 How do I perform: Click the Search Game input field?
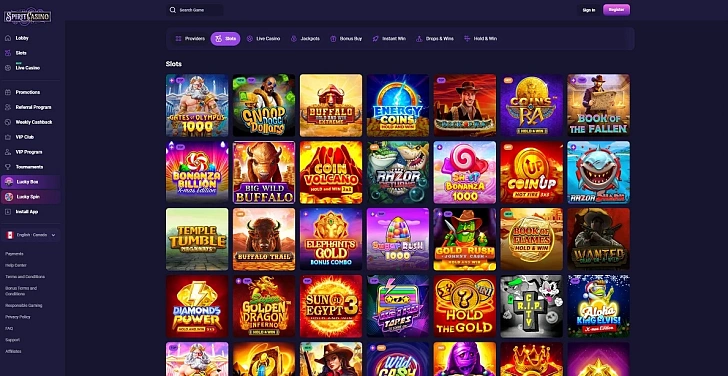[x=195, y=10]
